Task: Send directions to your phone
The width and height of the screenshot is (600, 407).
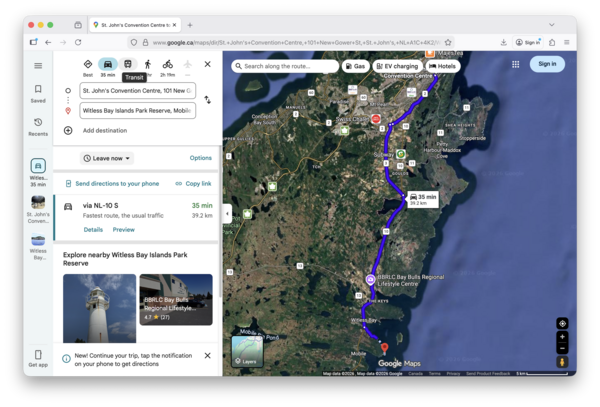Action: click(112, 184)
